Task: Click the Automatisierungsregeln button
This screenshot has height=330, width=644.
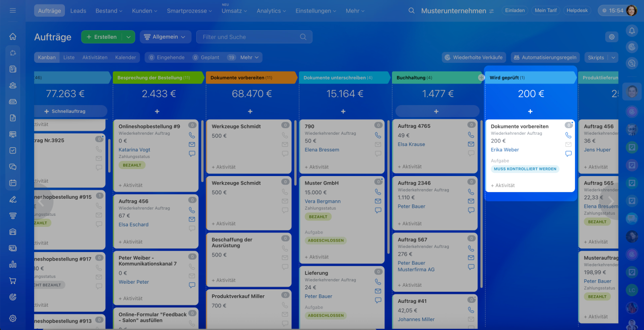Action: coord(545,57)
